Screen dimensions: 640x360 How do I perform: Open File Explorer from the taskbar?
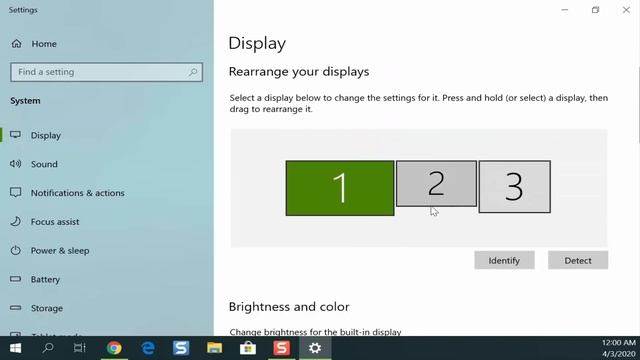[214, 348]
